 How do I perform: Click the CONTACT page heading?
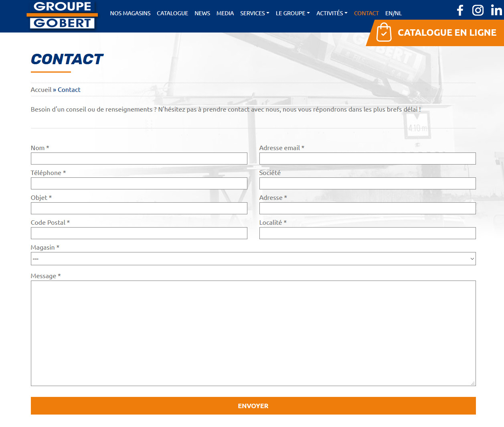[x=67, y=59]
